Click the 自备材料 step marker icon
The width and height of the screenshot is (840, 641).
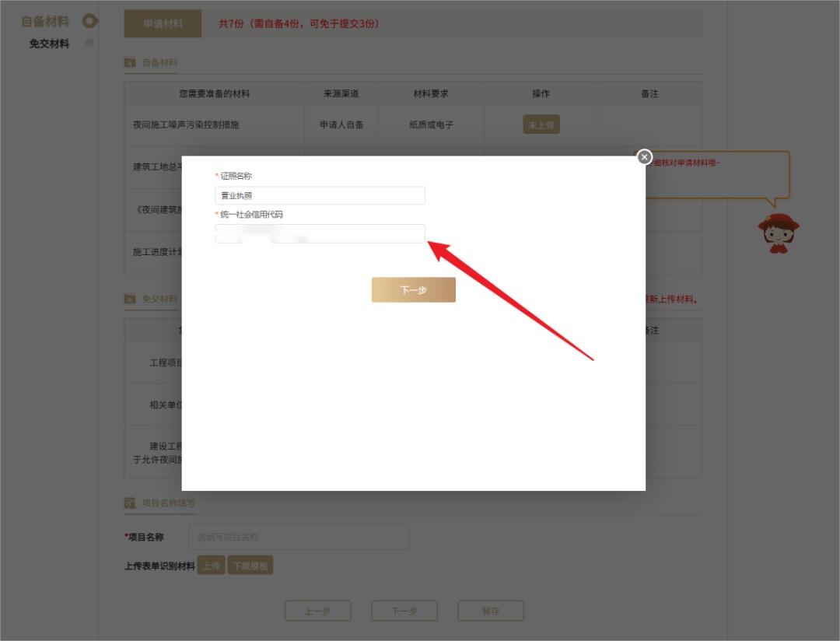pos(89,22)
